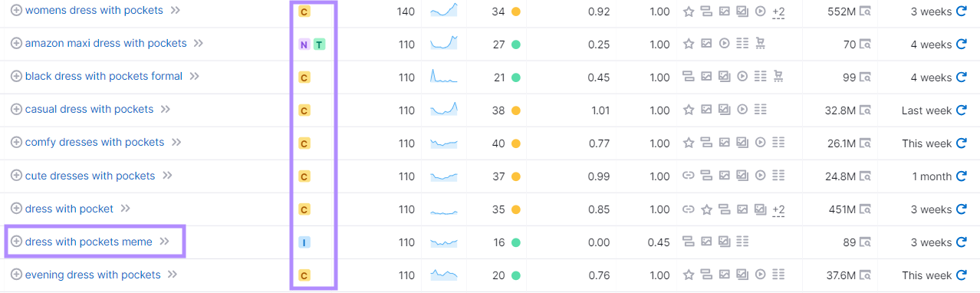The image size is (980, 293).
Task: Click the blue 'I' intent badge for meme keyword
Action: (304, 242)
